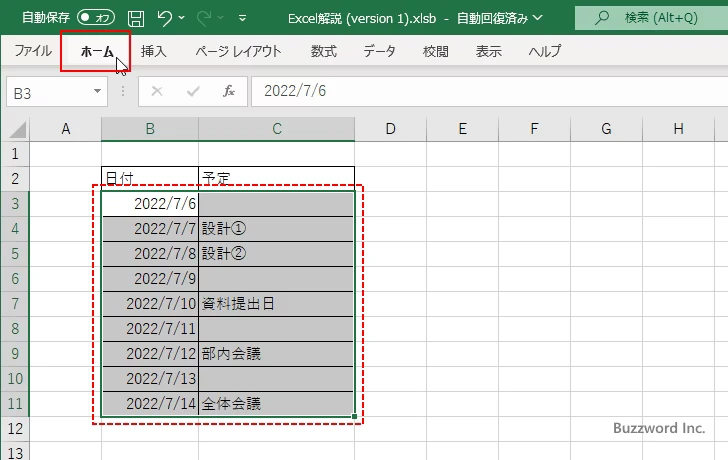Open the 表示 tab
Viewport: 728px width, 460px height.
click(x=488, y=51)
